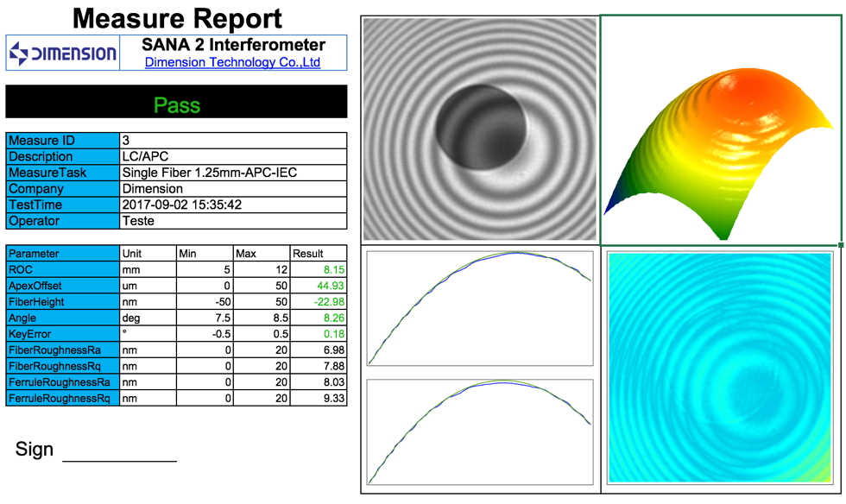Select the Parameter column header
The image size is (846, 504).
coord(35,254)
